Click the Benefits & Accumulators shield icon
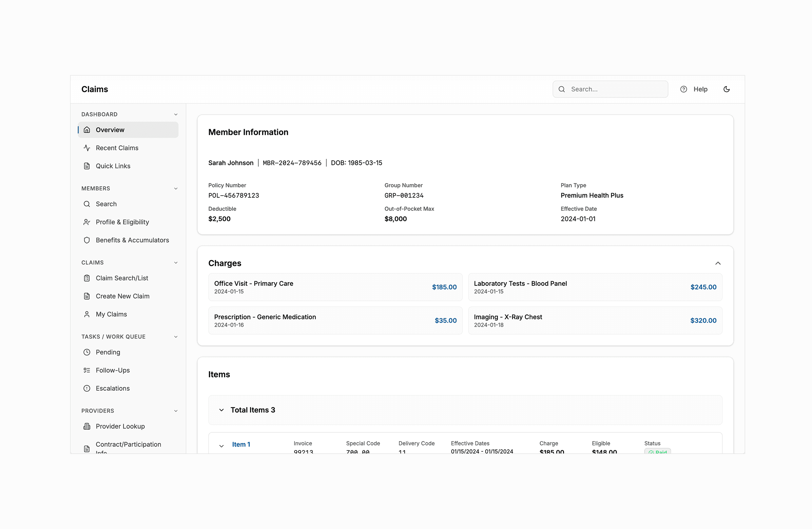 pyautogui.click(x=87, y=240)
